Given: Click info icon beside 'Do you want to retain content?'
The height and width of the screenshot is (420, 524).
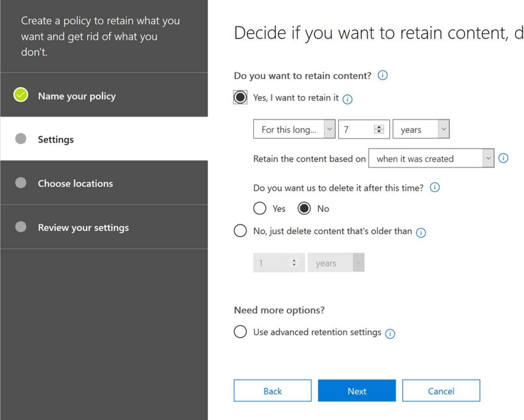Looking at the screenshot, I should pos(382,75).
